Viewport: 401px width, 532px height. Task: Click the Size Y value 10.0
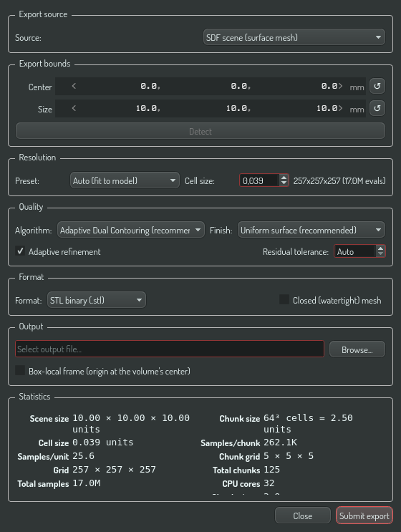pos(238,109)
